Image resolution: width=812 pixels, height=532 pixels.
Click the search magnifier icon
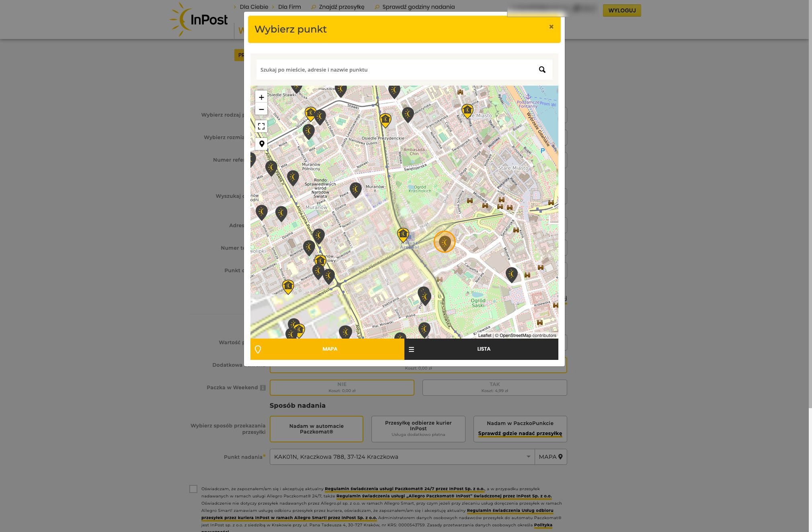pyautogui.click(x=542, y=70)
